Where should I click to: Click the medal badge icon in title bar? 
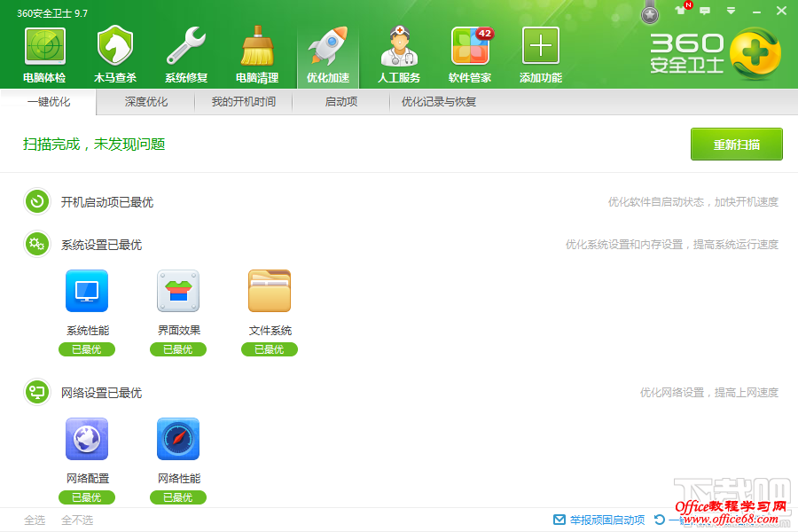click(x=650, y=14)
